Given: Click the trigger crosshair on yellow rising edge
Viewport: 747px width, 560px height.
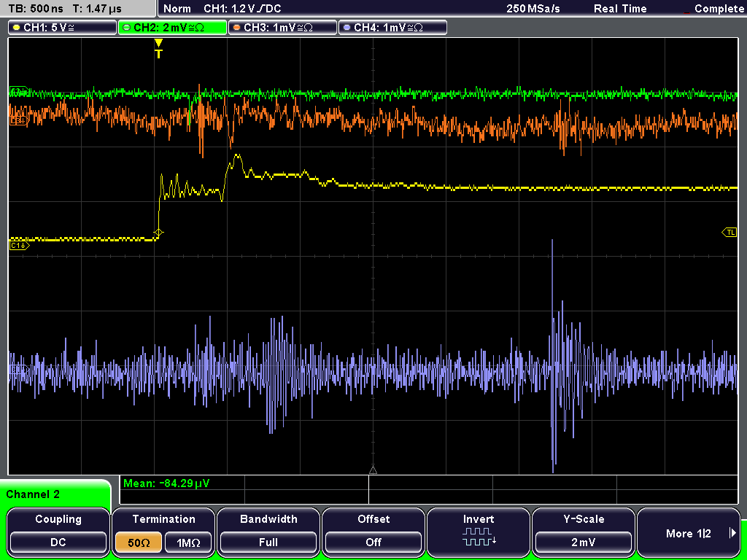Looking at the screenshot, I should [158, 233].
